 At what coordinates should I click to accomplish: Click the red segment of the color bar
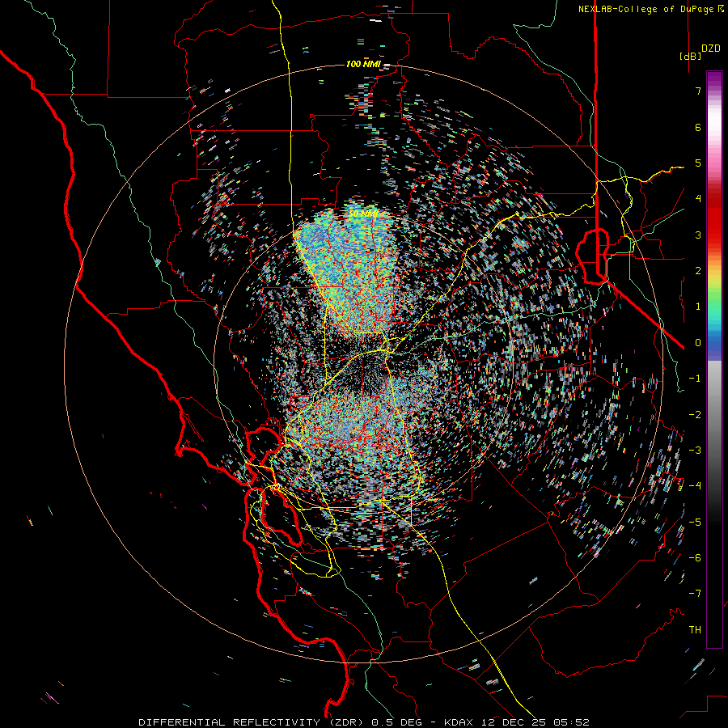coord(714,218)
